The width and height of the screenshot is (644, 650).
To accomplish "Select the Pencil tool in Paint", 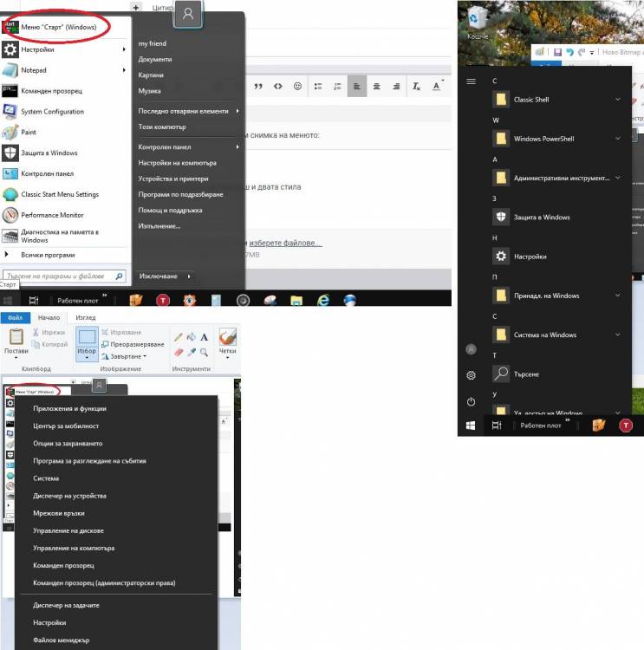I will (179, 337).
